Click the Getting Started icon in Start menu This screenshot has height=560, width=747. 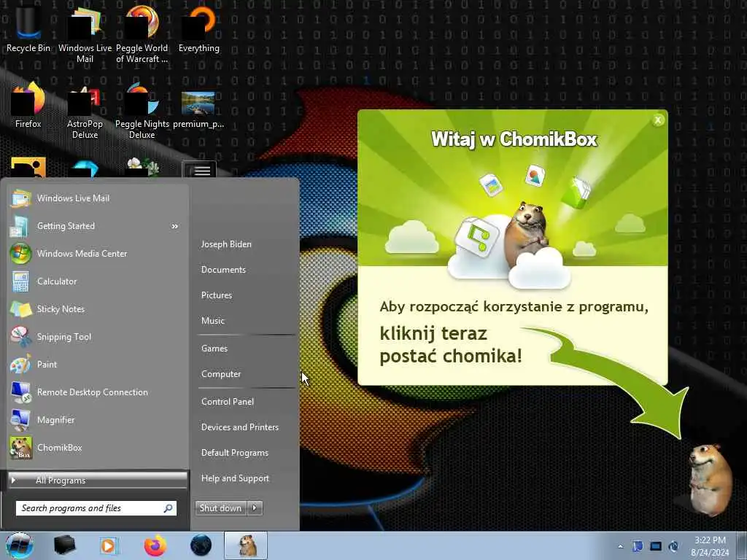[x=20, y=226]
